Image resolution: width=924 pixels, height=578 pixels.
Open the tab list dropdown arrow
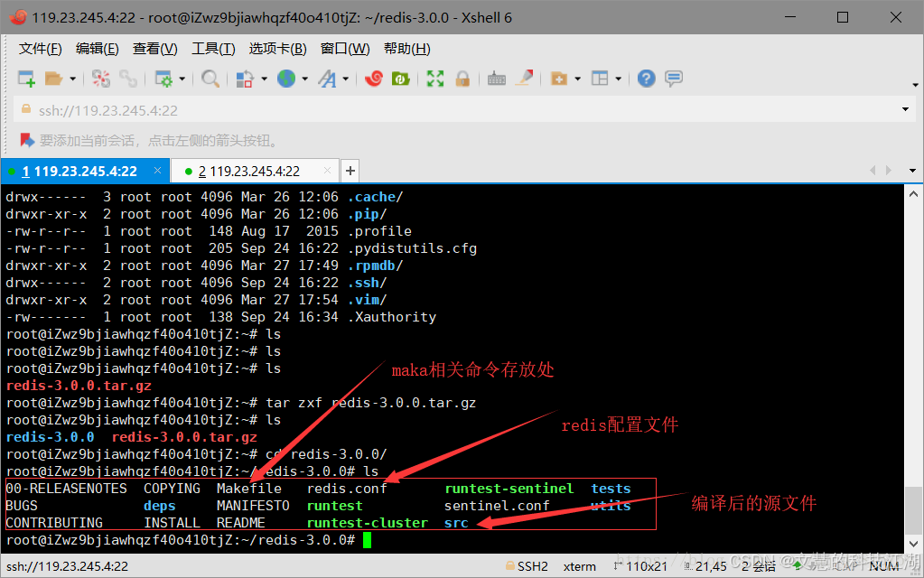[912, 171]
